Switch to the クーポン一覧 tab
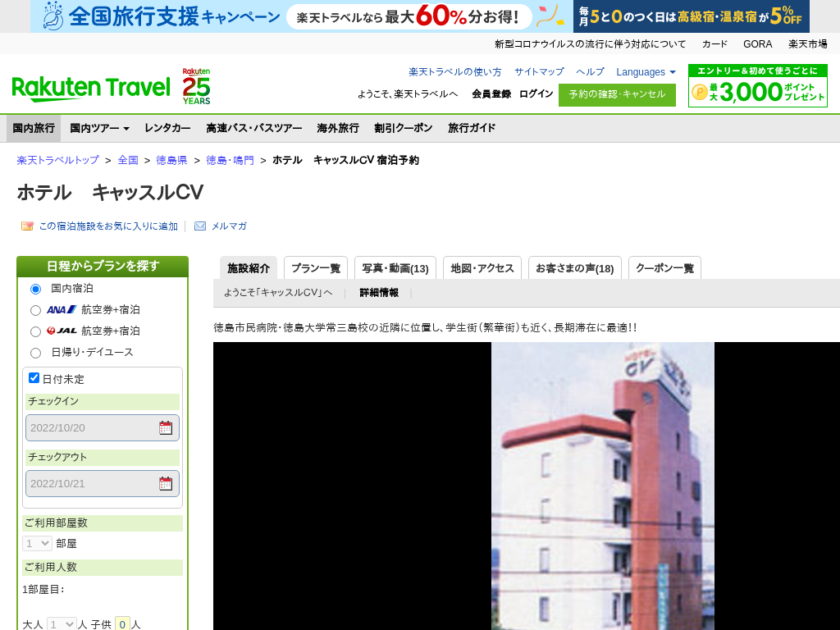Viewport: 840px width, 630px height. pos(664,268)
